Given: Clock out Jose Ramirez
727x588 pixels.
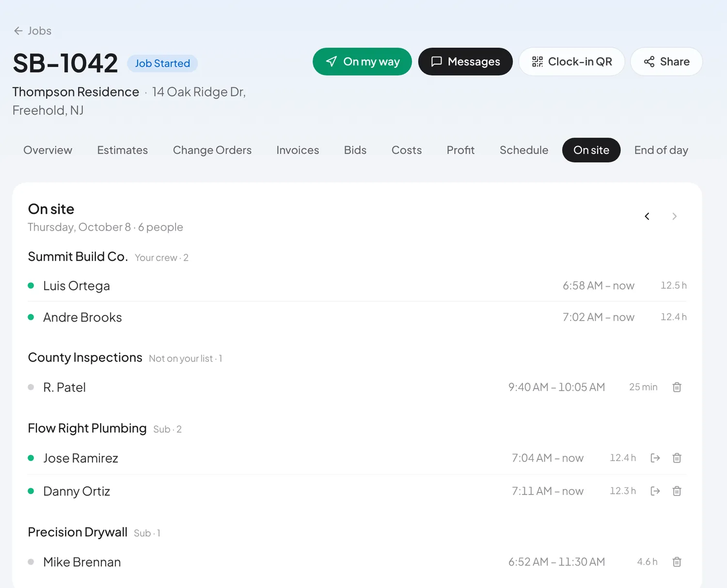Looking at the screenshot, I should (655, 458).
